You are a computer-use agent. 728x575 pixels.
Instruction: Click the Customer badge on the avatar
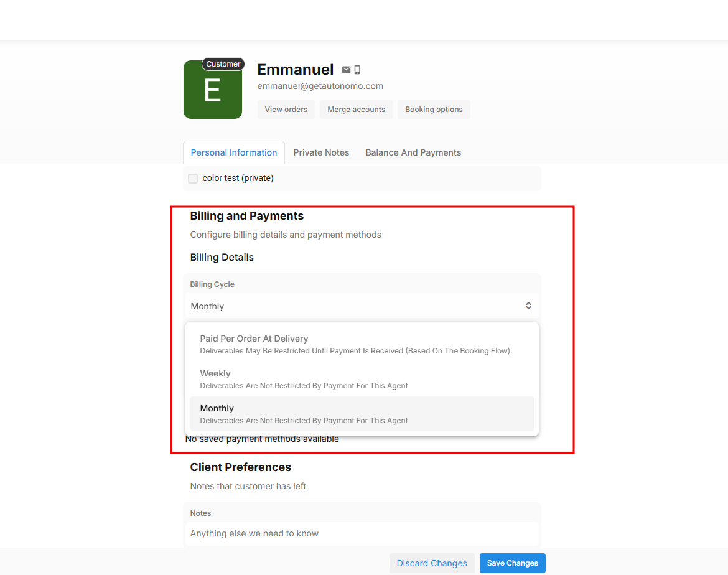[223, 64]
